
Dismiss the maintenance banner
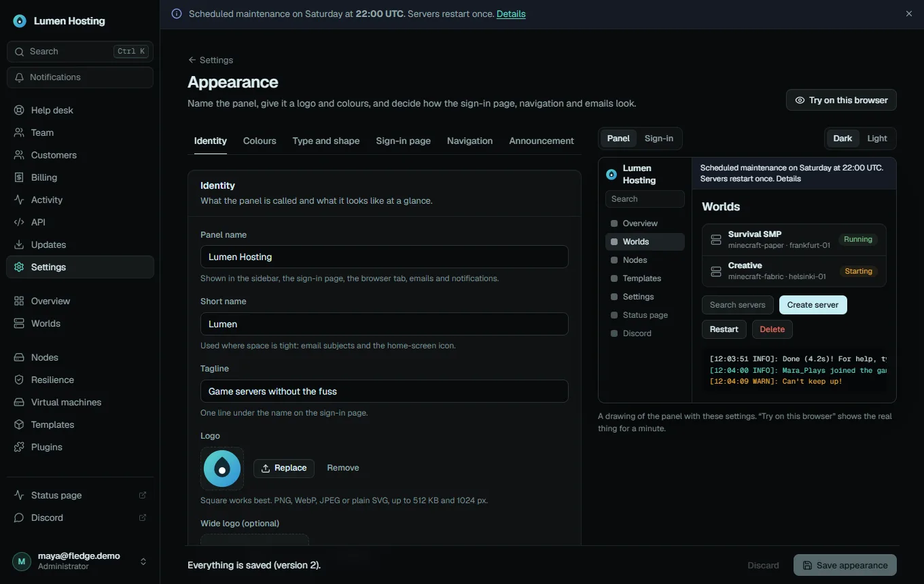click(x=909, y=14)
